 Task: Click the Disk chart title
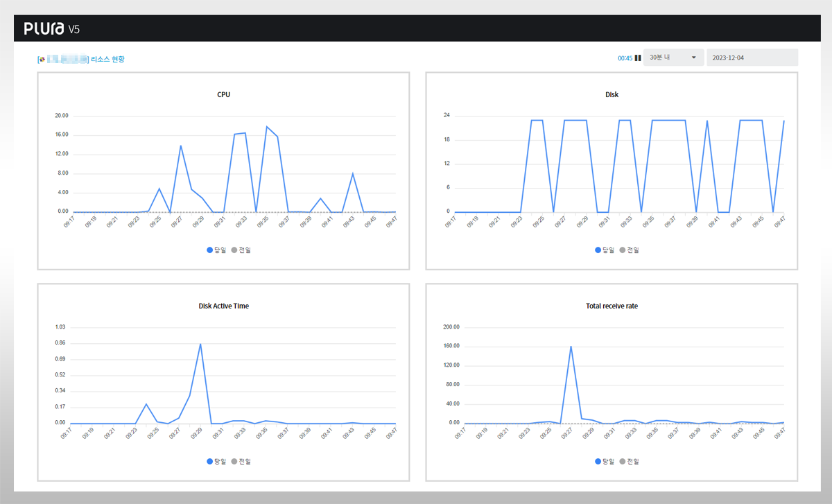tap(612, 94)
